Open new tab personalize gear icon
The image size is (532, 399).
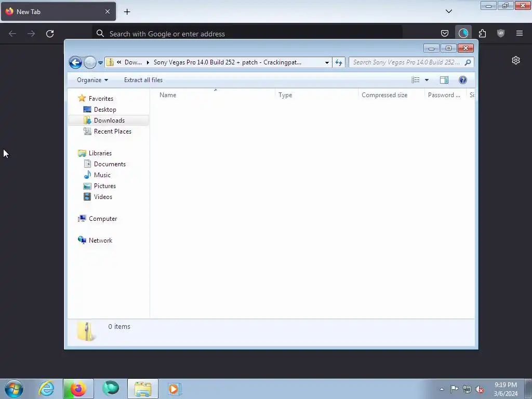pos(516,60)
